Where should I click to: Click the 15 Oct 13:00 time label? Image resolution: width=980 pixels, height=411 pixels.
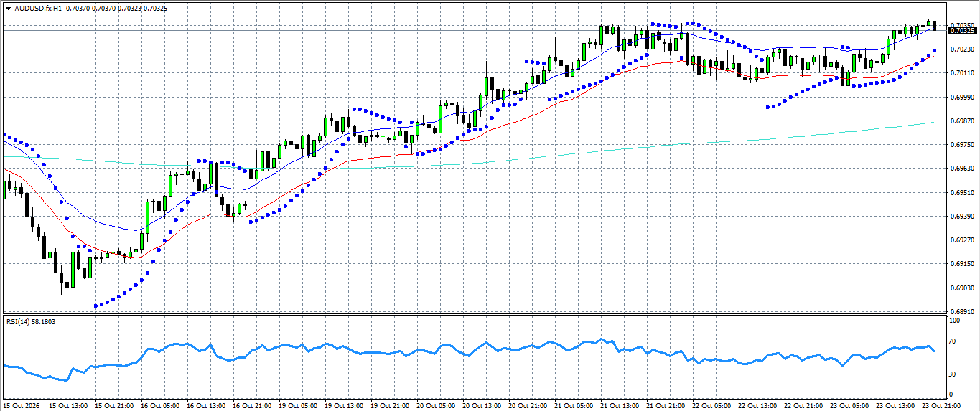tap(67, 405)
